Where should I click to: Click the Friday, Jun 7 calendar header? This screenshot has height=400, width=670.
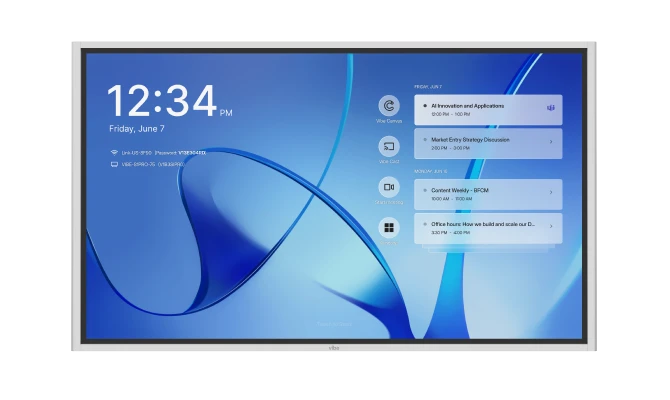pos(428,87)
